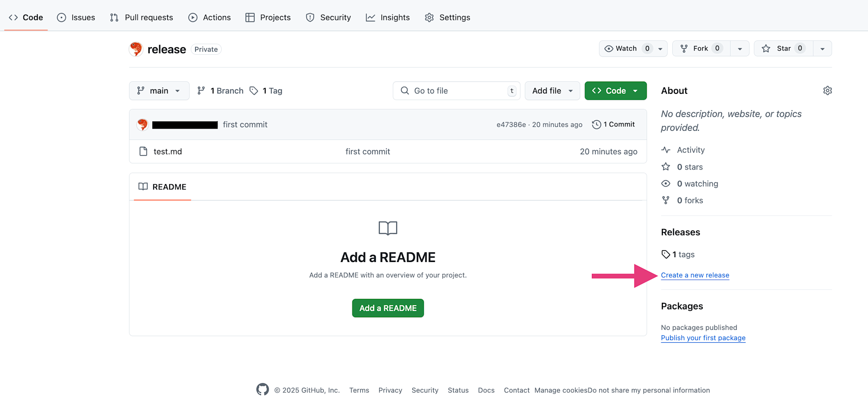Click Create a new release
Screen dimensions: 868x411
coord(695,275)
